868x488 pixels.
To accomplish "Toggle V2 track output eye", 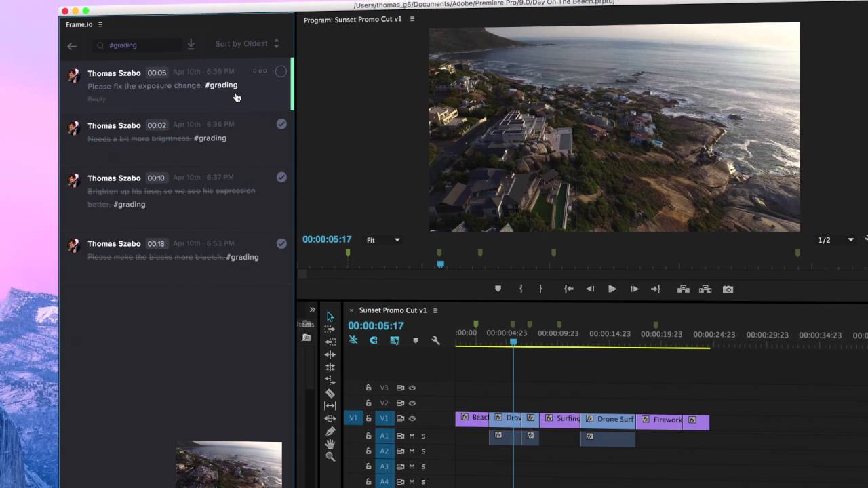I will (x=412, y=403).
